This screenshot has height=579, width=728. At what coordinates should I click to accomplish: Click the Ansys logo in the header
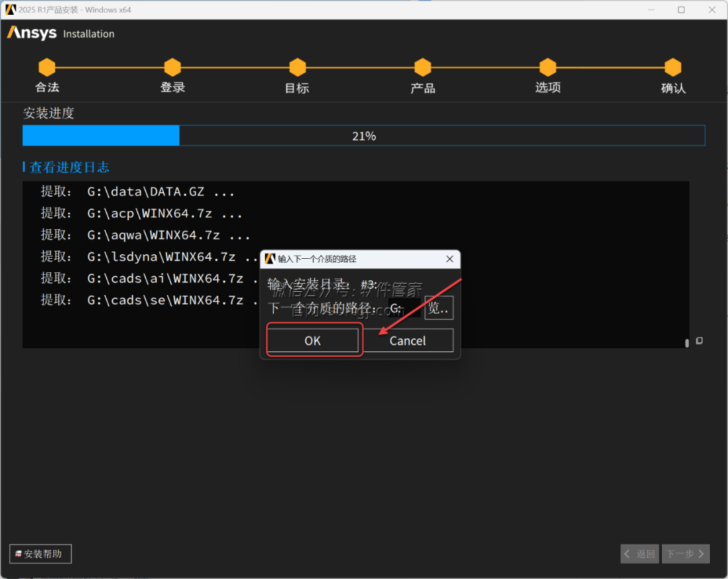click(x=32, y=33)
